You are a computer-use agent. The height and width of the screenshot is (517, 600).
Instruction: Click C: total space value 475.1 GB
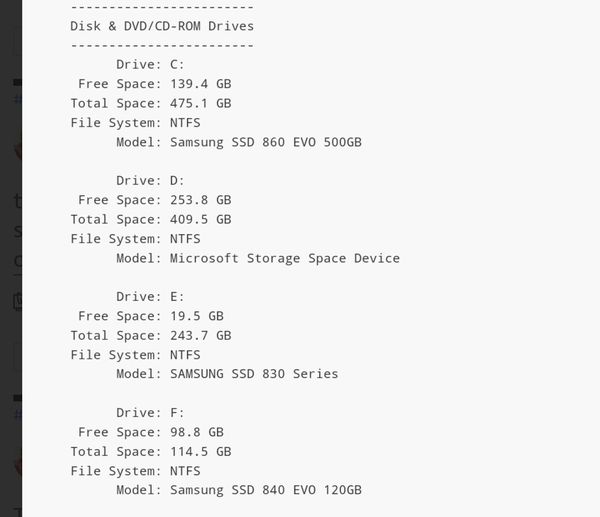click(x=201, y=103)
